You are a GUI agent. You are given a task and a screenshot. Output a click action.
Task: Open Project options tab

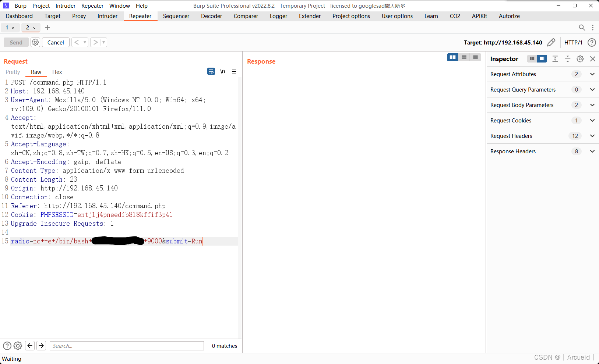[x=351, y=16]
